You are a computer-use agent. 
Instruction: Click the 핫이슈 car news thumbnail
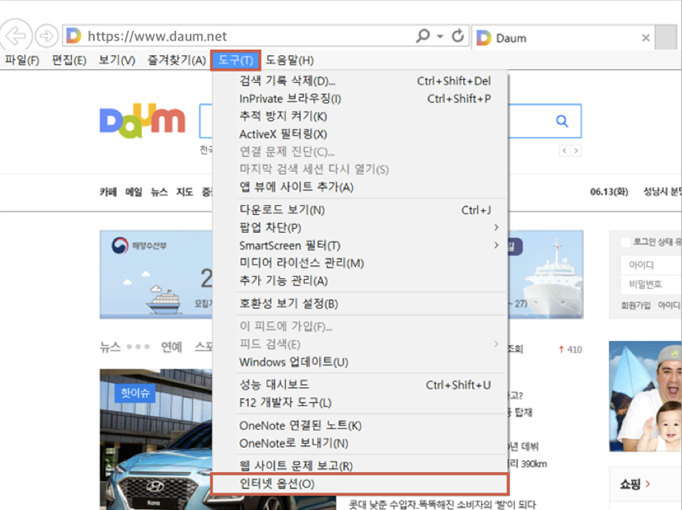tap(156, 439)
